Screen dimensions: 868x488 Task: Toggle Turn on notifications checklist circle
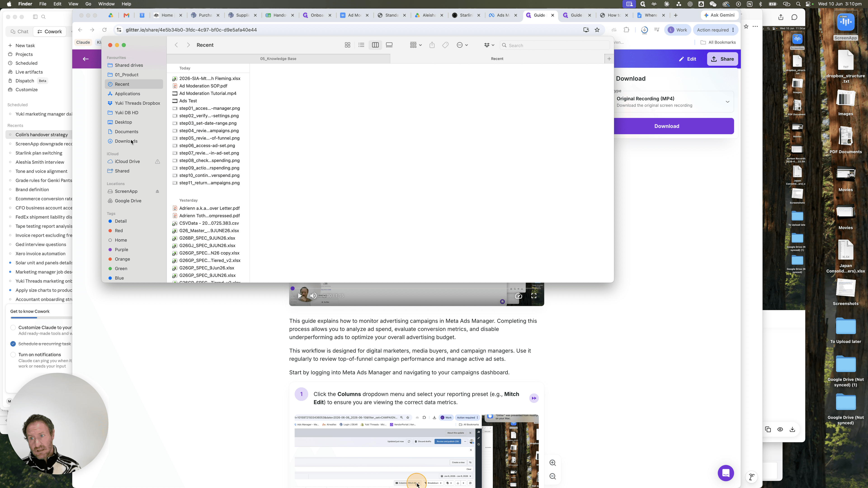point(13,355)
